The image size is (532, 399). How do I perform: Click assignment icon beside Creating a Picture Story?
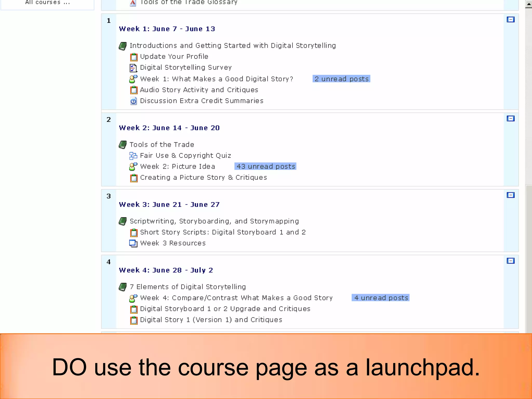134,178
